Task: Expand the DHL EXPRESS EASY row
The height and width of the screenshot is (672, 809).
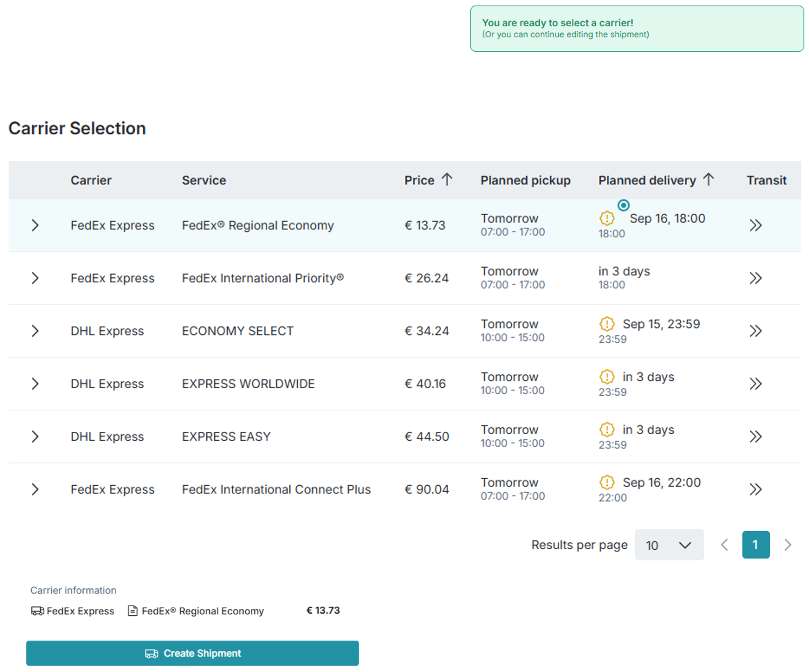Action: tap(35, 436)
